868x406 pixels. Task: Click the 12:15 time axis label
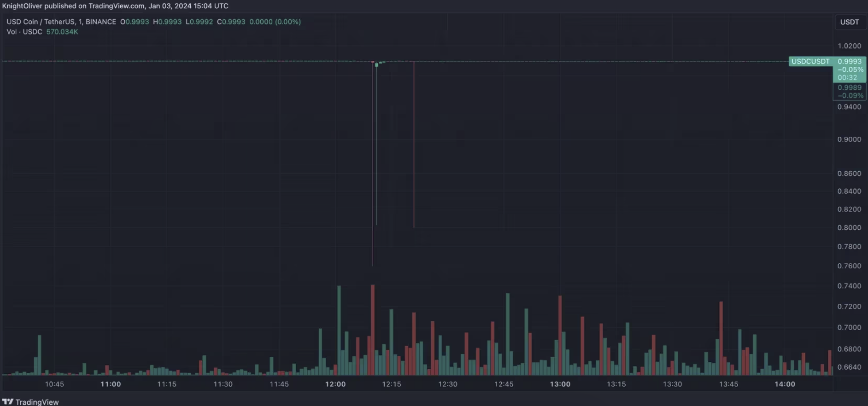pyautogui.click(x=392, y=384)
